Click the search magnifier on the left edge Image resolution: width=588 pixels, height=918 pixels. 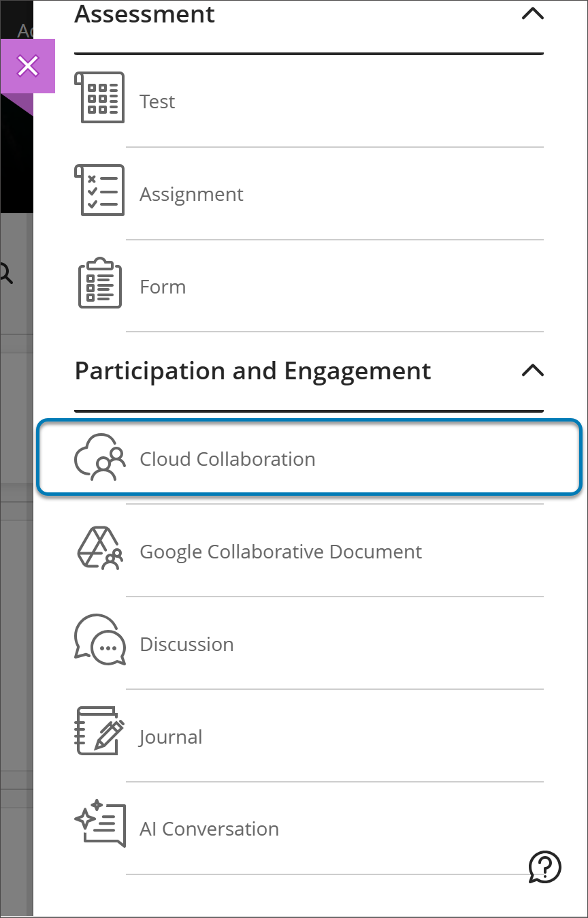pos(5,272)
